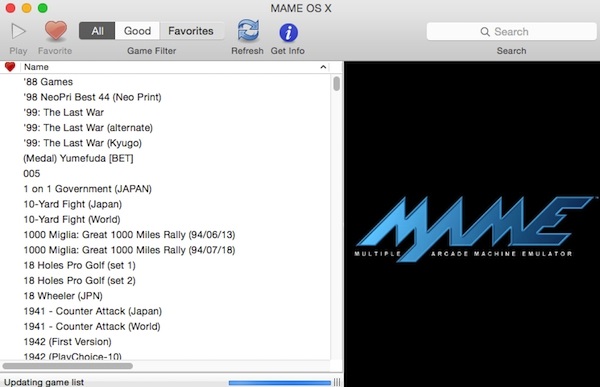The height and width of the screenshot is (387, 600).
Task: Select 1 on 1 Government (JAPAN)
Action: [88, 189]
